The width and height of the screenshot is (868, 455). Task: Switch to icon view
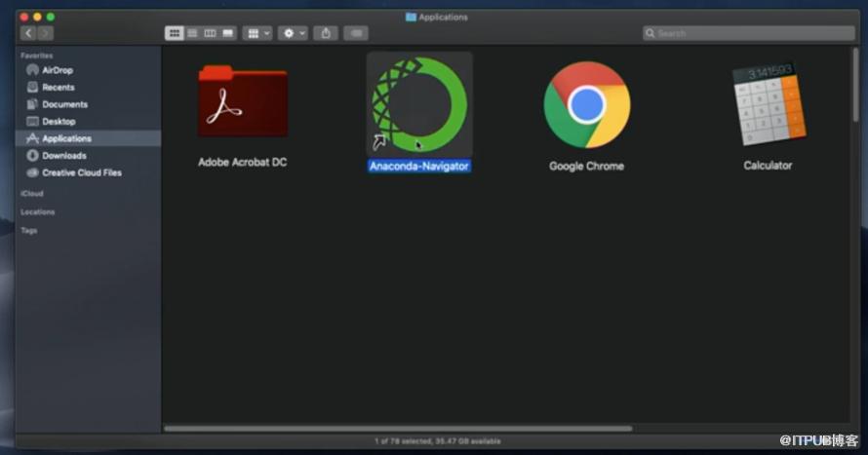(174, 33)
